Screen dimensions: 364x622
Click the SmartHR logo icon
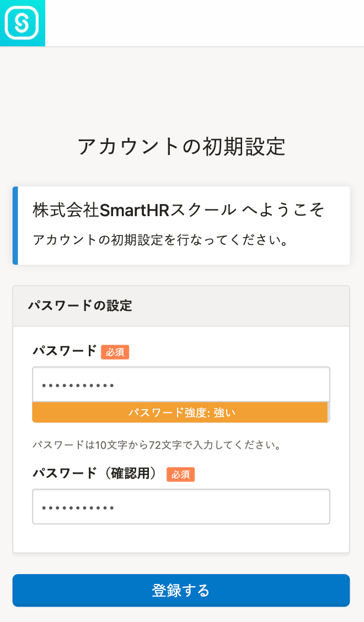pyautogui.click(x=22, y=23)
